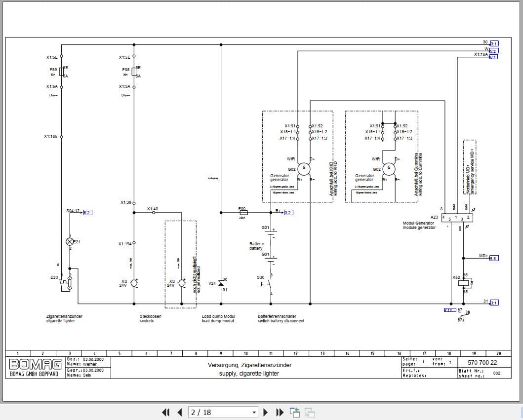Go to the previous page
This screenshot has height=420, width=523.
pos(180,412)
